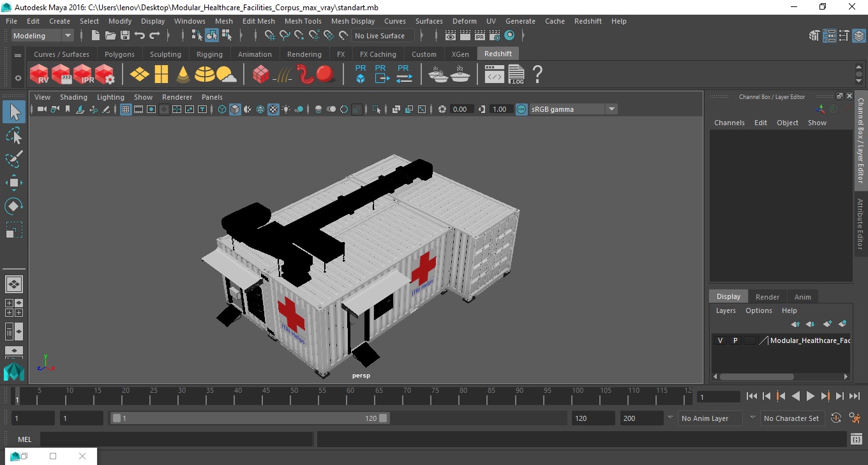Toggle auto keyframe icon
This screenshot has width=868, height=465.
tap(836, 418)
